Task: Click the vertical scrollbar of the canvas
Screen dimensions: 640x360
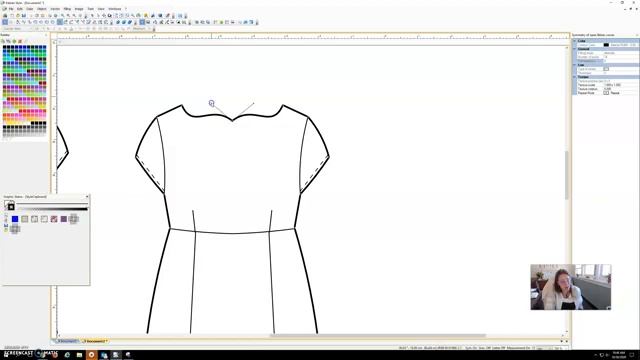Action: click(x=567, y=176)
